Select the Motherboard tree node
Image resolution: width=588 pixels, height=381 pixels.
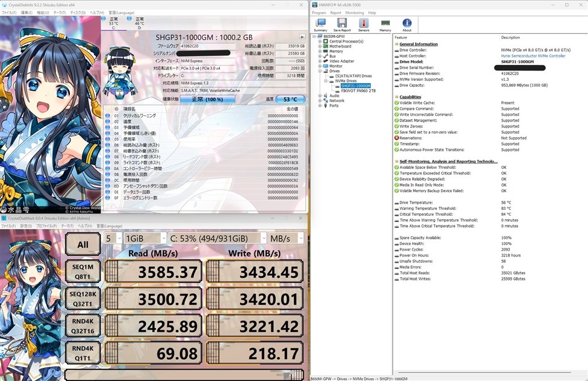click(x=340, y=46)
